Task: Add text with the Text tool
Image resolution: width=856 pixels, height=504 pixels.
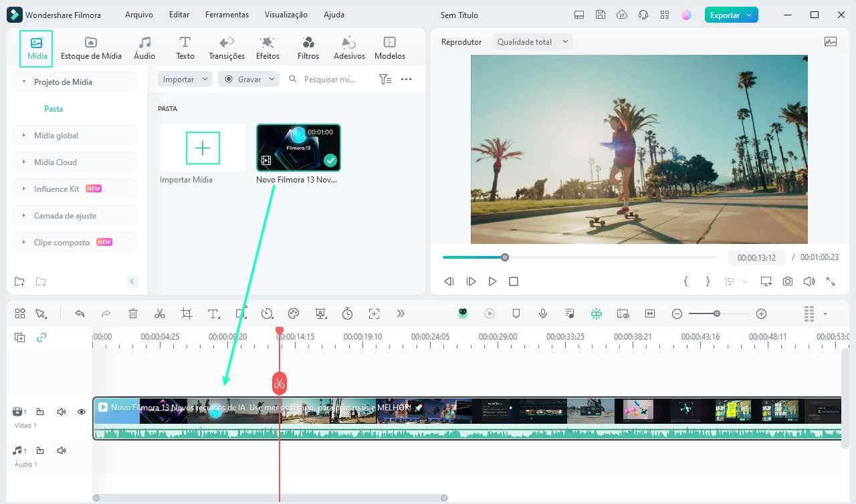Action: tap(213, 313)
